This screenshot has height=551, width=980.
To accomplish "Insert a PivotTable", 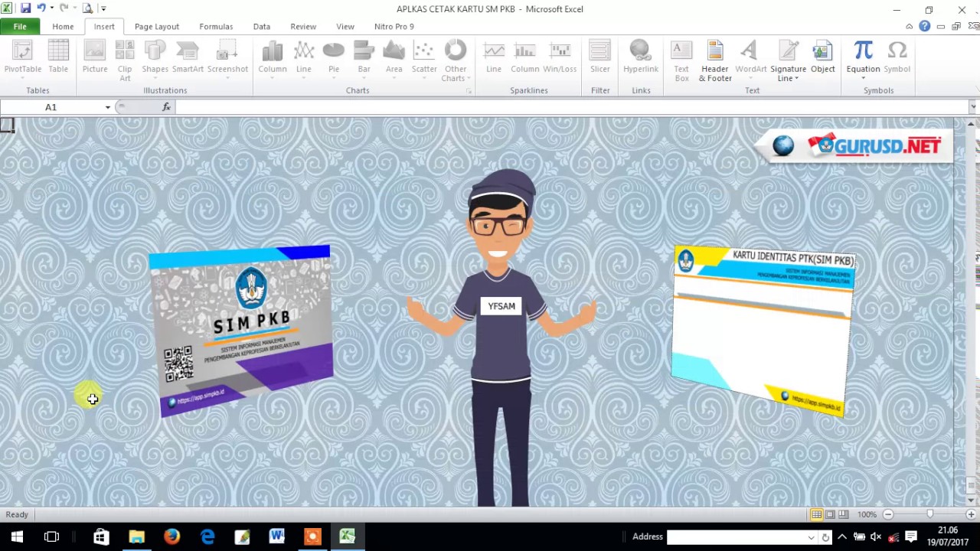I will [23, 59].
